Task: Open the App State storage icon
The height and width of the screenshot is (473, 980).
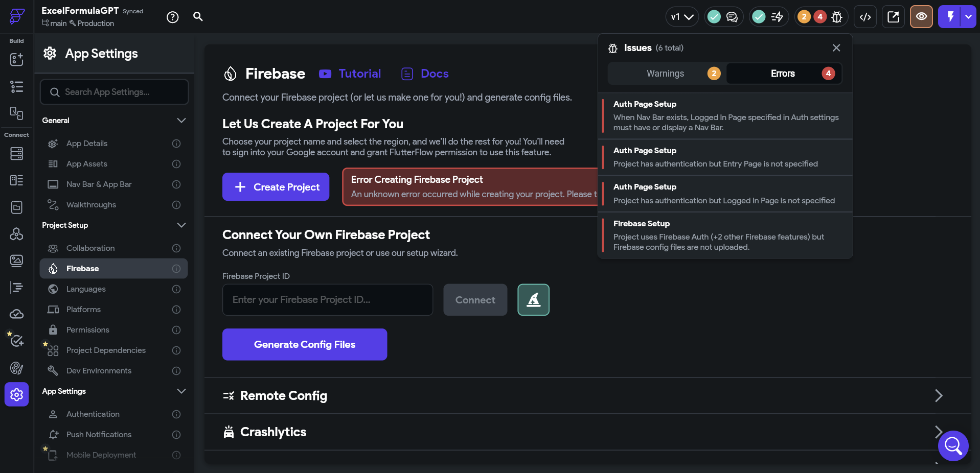Action: (x=16, y=207)
